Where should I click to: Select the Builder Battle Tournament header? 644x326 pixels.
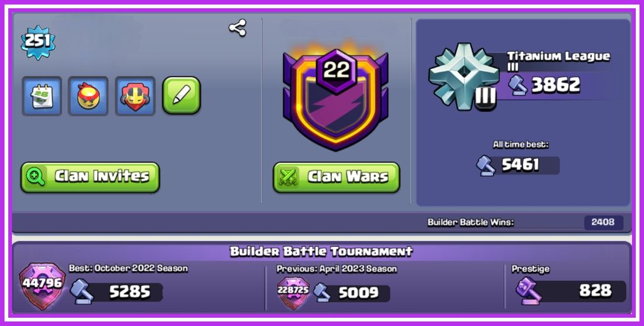tap(321, 251)
